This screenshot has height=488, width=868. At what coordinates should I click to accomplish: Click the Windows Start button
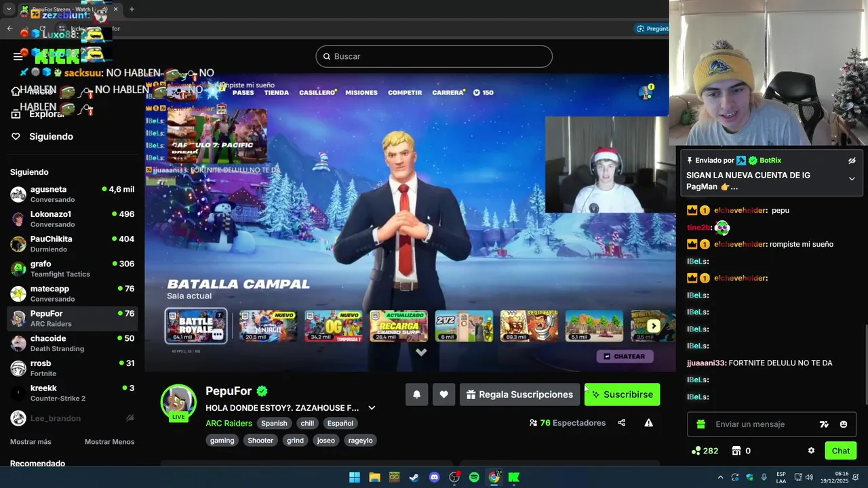[355, 477]
